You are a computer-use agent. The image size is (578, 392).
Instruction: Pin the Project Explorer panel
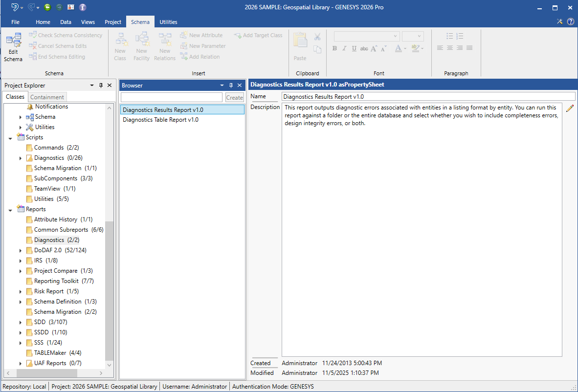[101, 86]
